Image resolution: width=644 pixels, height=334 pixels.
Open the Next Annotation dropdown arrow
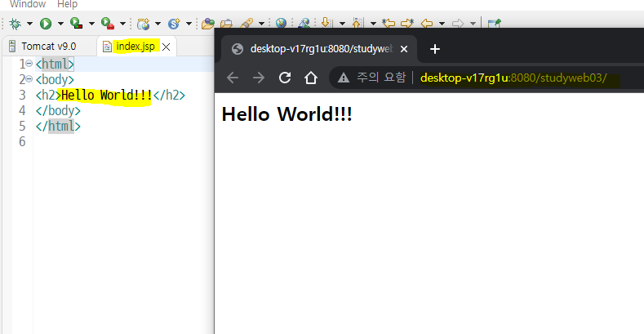tap(342, 24)
